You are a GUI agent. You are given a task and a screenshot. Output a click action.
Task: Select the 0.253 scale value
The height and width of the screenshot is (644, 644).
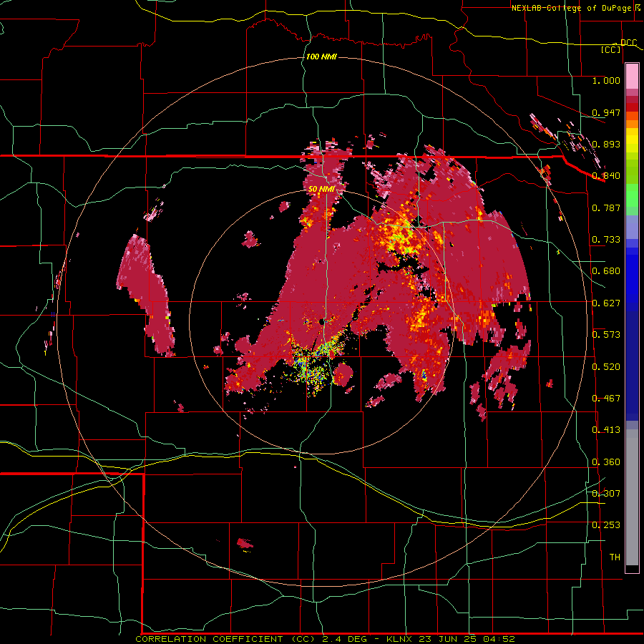606,525
